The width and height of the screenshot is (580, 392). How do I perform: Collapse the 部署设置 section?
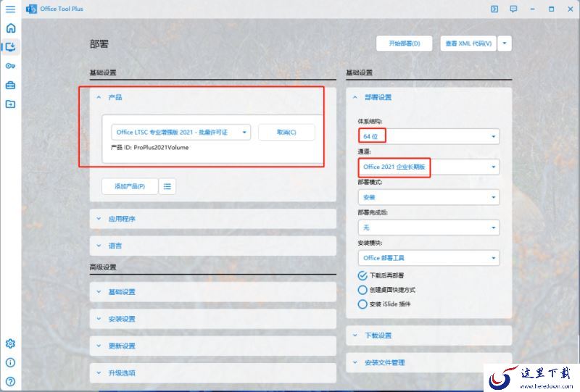coord(428,97)
